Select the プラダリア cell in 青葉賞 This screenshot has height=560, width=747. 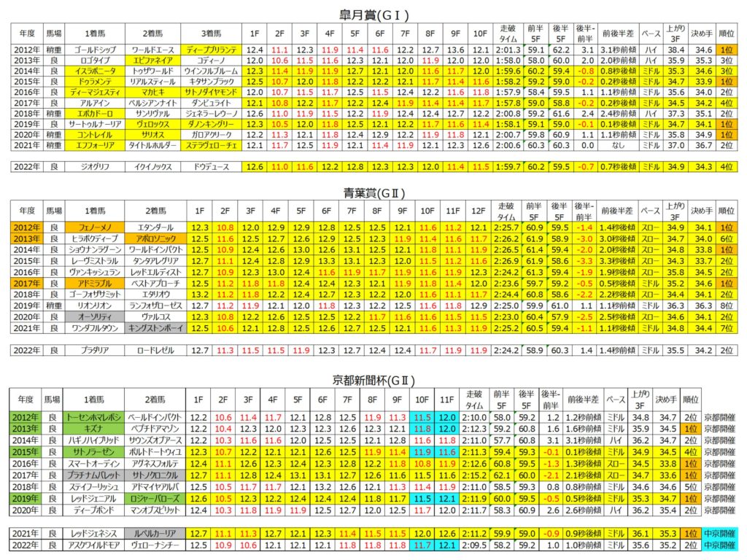pos(92,351)
